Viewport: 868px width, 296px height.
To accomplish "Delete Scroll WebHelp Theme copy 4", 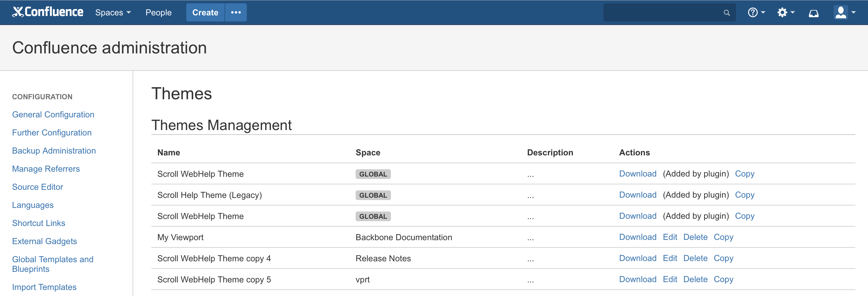I will [695, 258].
